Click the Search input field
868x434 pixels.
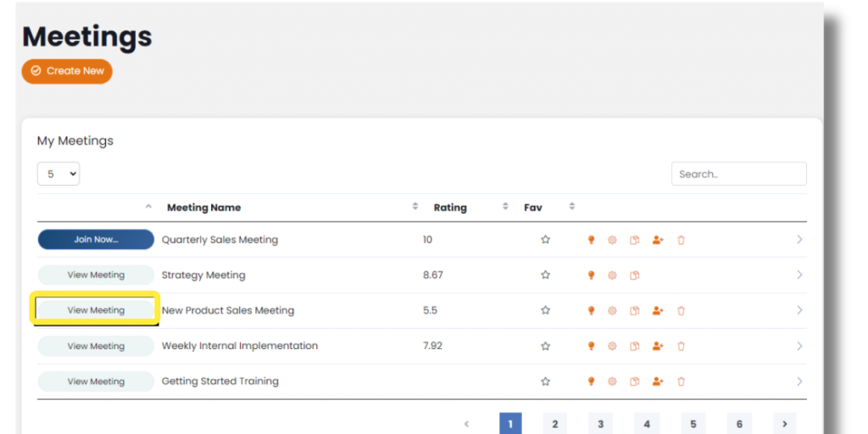coord(738,174)
